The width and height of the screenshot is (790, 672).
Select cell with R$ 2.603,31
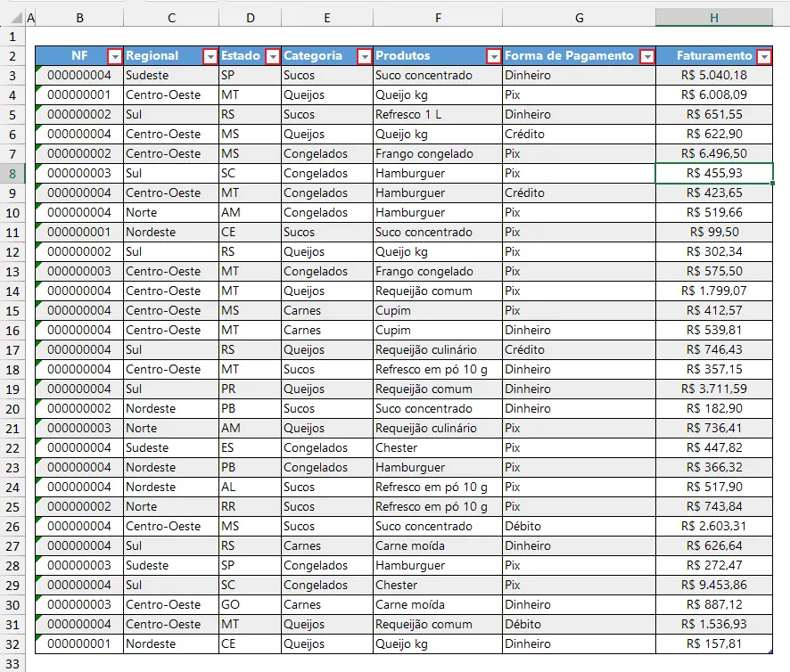(714, 526)
